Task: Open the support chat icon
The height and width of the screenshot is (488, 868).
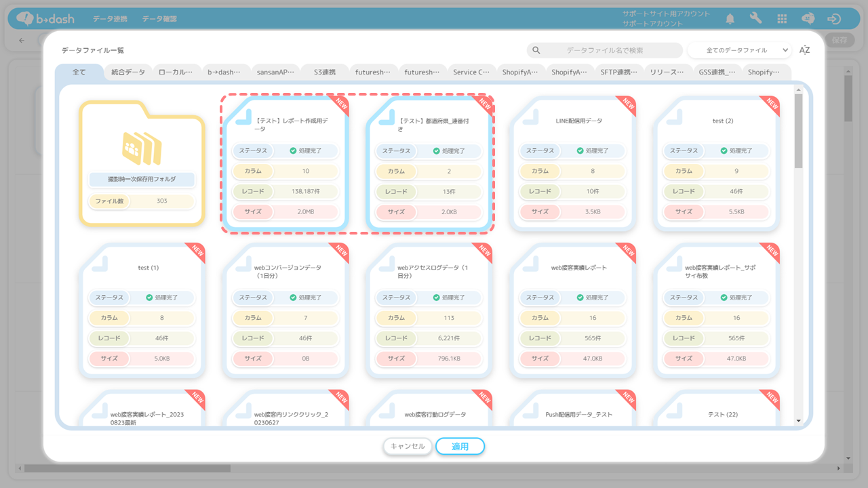Action: point(808,18)
